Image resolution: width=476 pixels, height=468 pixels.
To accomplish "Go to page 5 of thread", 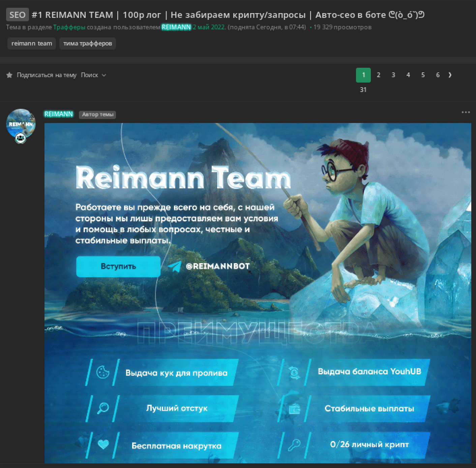I will point(423,75).
